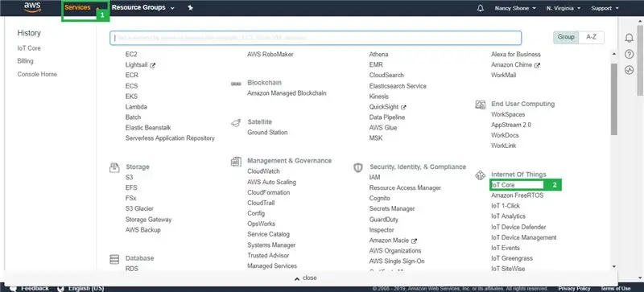
Task: Click the Blockchain category icon
Action: click(236, 84)
